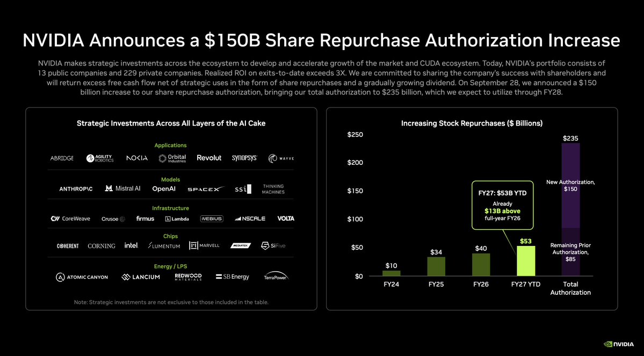The image size is (644, 356).
Task: Click the Orbital Industries logo
Action: click(x=172, y=158)
